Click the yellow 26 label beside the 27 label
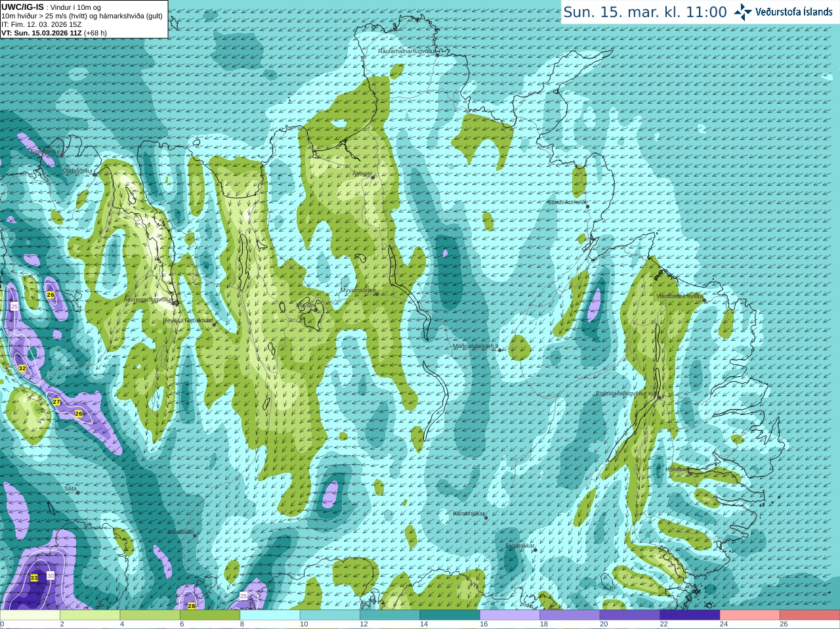840x629 pixels. (x=79, y=414)
